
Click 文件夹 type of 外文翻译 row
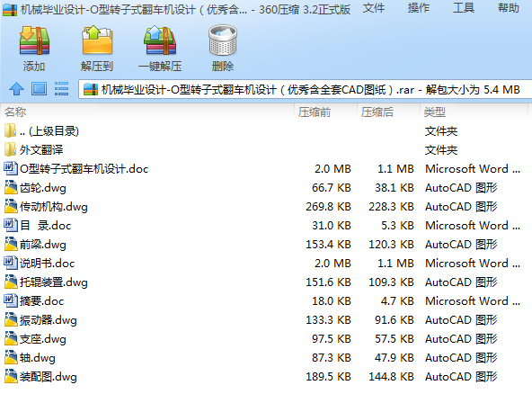click(441, 150)
